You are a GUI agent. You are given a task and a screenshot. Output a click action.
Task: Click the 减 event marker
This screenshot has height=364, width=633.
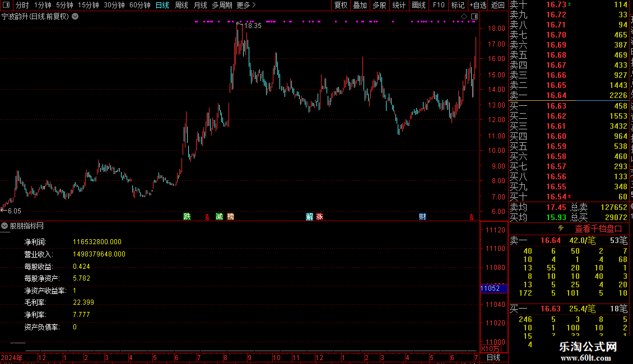pos(219,217)
